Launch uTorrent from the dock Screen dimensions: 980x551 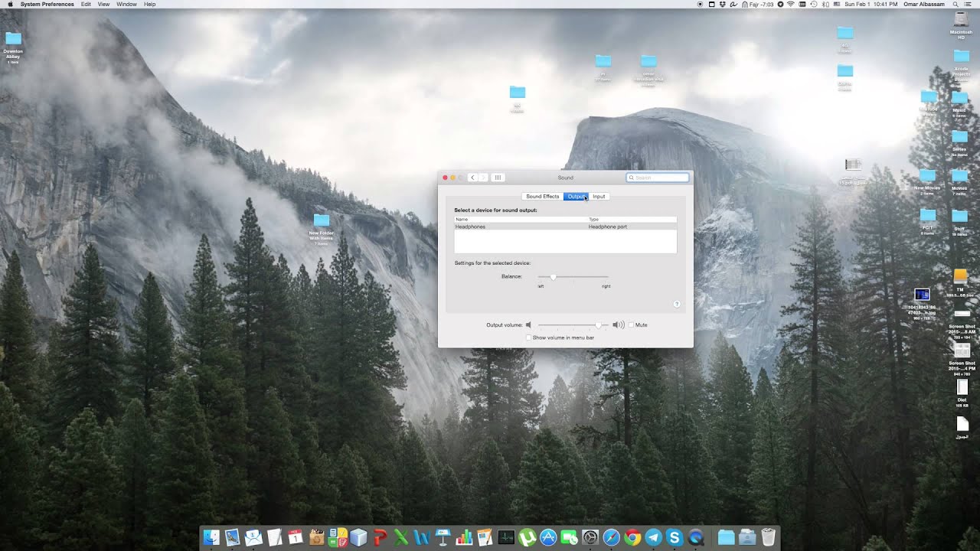pos(528,538)
